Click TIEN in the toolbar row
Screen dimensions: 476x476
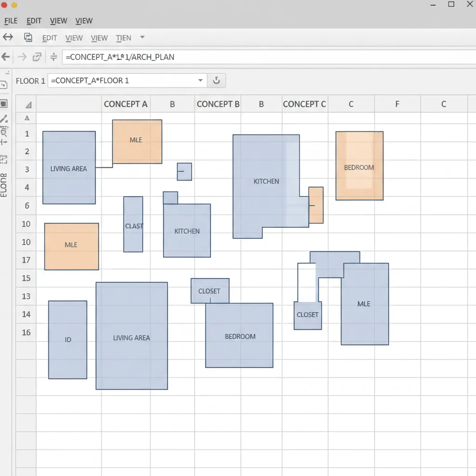[x=123, y=38]
